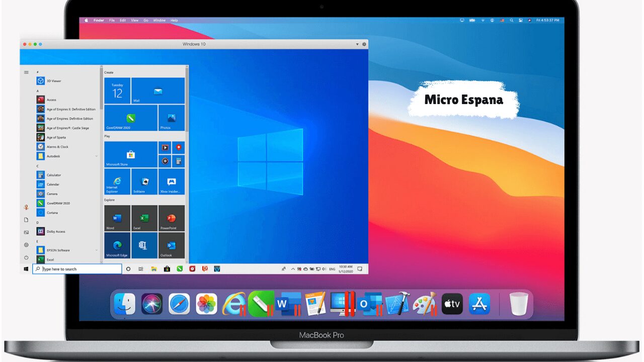Viewport: 644px width, 362px height.
Task: Select Calculator from the app list
Action: tap(53, 175)
